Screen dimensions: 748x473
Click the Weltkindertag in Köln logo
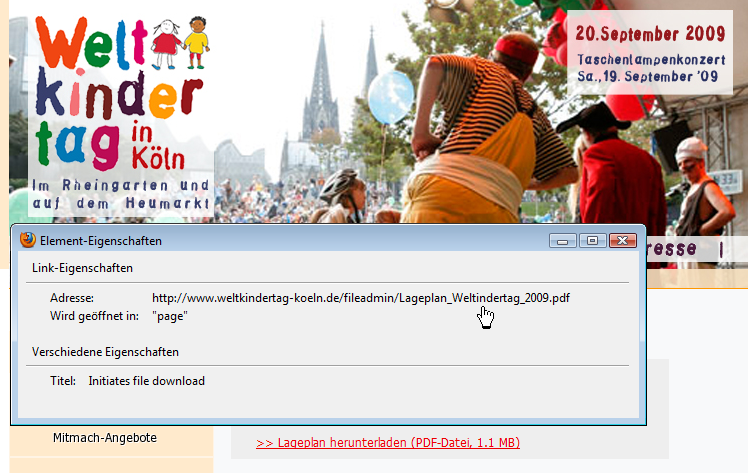122,93
